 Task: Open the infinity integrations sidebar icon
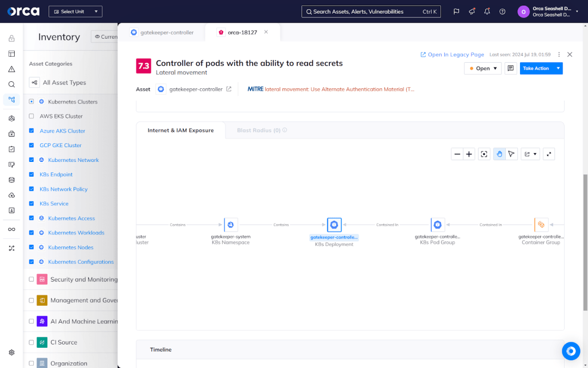point(11,230)
